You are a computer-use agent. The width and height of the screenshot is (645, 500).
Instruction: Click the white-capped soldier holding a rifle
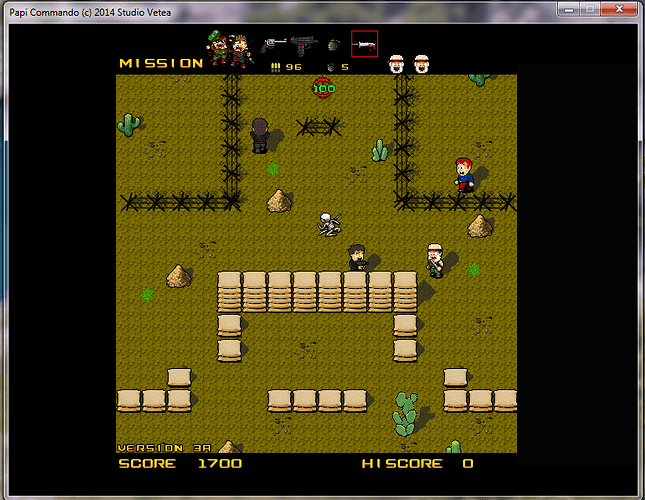click(433, 259)
